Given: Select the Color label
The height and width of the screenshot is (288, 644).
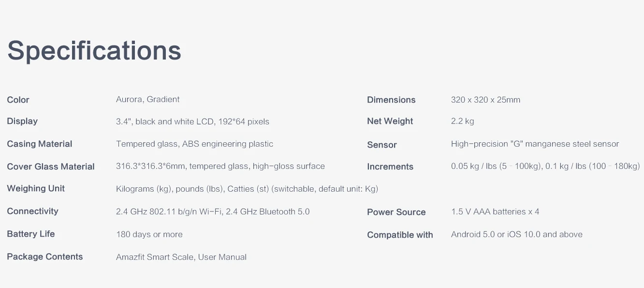Looking at the screenshot, I should [x=18, y=100].
